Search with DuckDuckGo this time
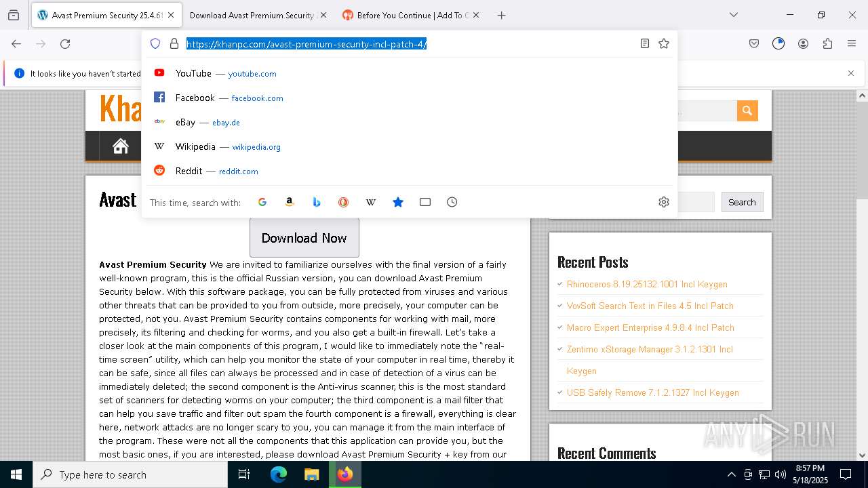This screenshot has width=868, height=488. click(344, 202)
